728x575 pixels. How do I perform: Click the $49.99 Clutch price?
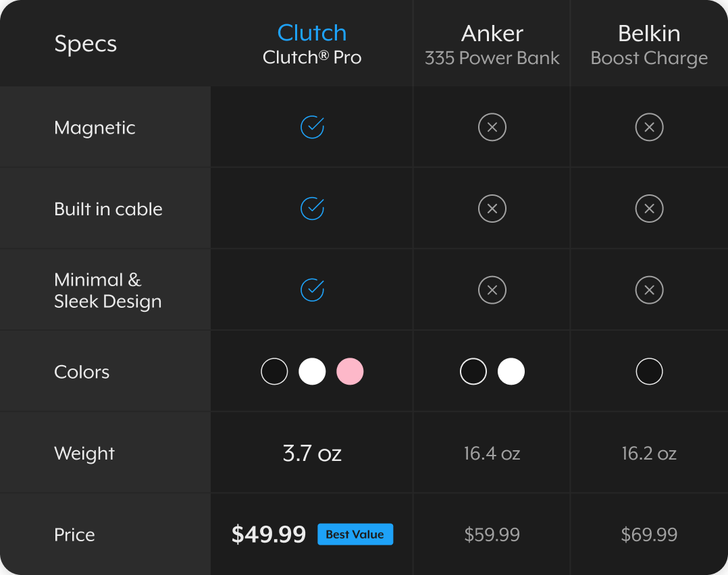point(269,535)
